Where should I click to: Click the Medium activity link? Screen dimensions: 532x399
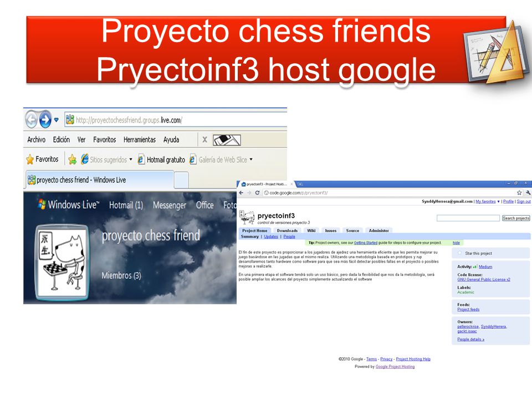tap(485, 267)
